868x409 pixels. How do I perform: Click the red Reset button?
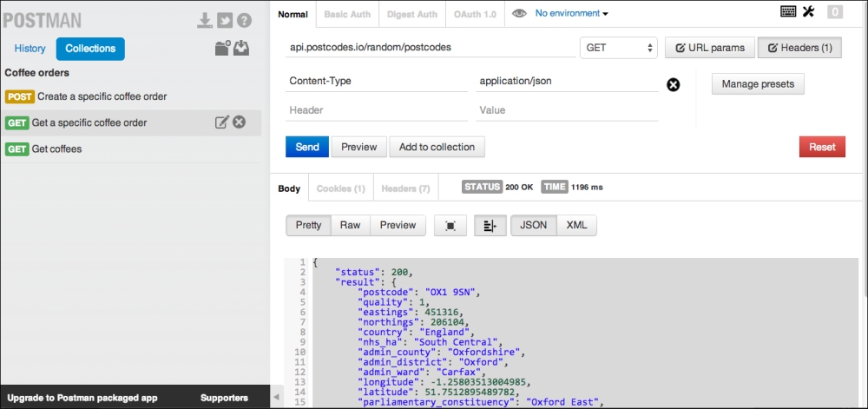click(822, 147)
